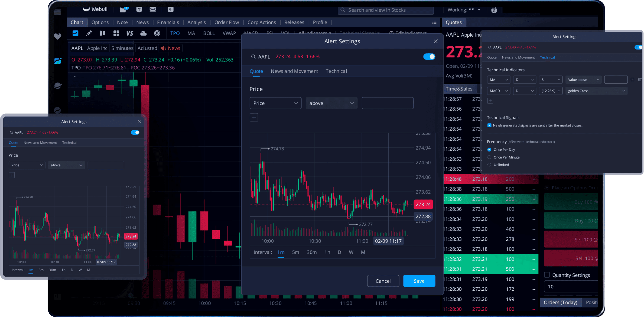Save the alert settings
Viewport: 644px width, 317px height.
[419, 281]
